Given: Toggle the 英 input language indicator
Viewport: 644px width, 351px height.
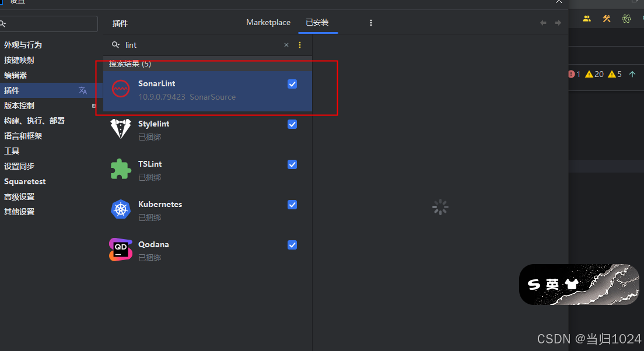Looking at the screenshot, I should coord(552,284).
